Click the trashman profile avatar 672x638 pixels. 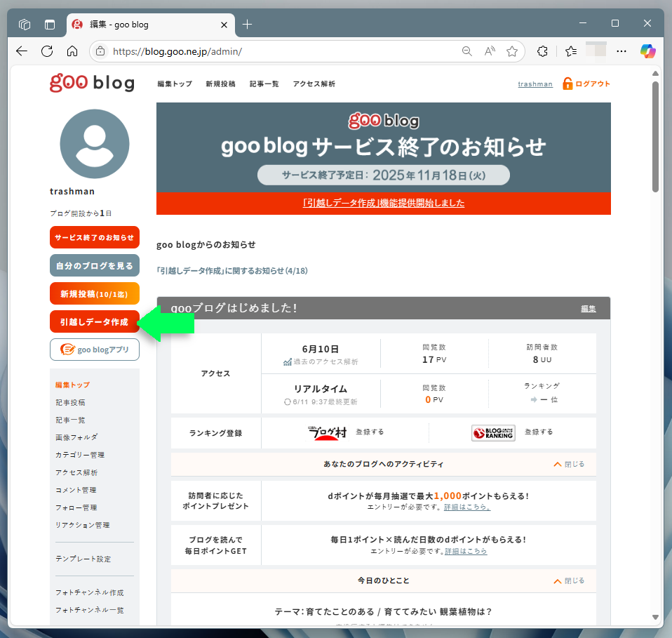click(95, 144)
